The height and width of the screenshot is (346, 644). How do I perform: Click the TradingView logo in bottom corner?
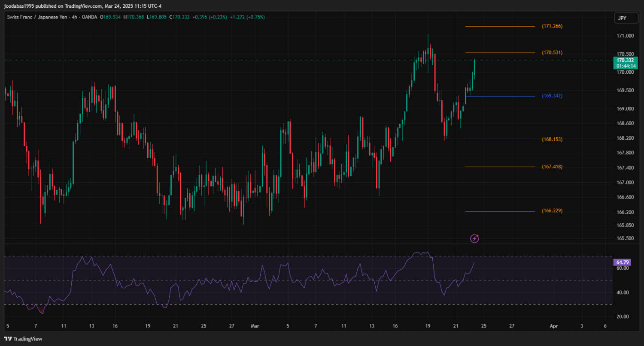(24, 339)
